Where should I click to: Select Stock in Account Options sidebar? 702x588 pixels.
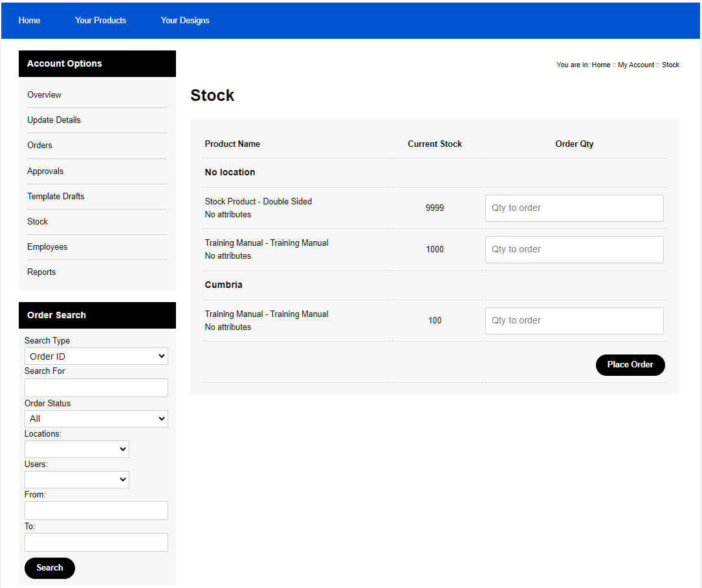[37, 221]
